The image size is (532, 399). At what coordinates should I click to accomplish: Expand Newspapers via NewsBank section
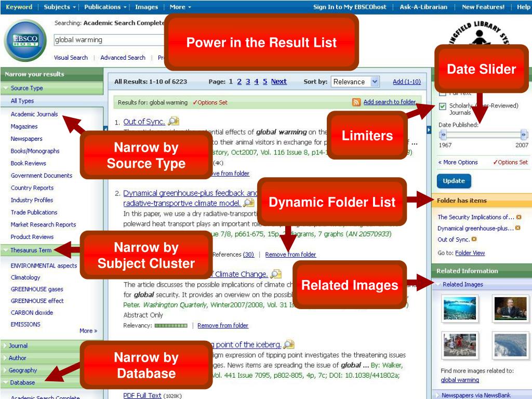point(437,395)
